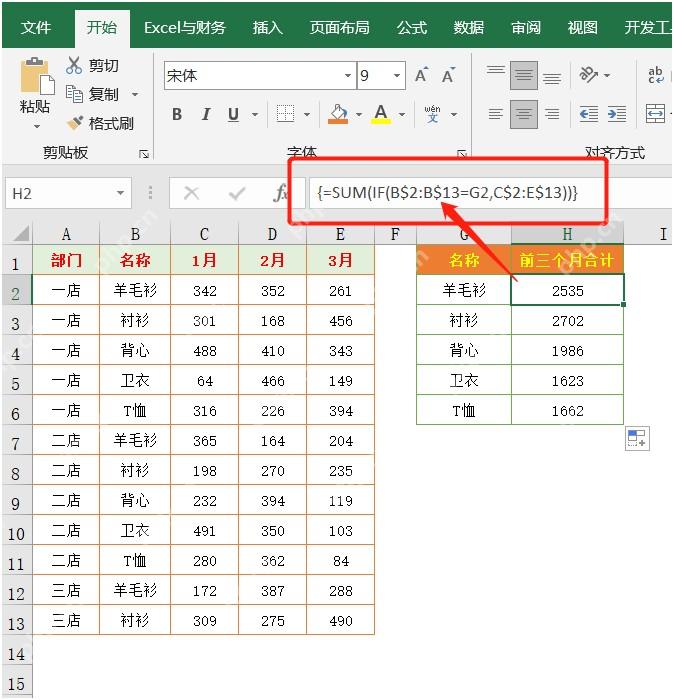
Task: Expand borders dropdown arrow
Action: click(307, 115)
